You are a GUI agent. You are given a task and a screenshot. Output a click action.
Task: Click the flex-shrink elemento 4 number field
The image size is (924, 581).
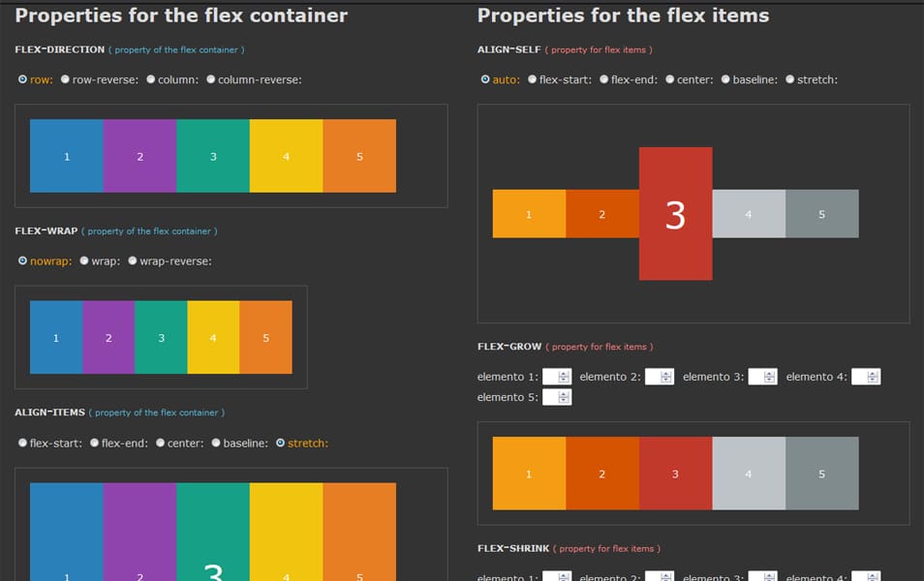(866, 576)
